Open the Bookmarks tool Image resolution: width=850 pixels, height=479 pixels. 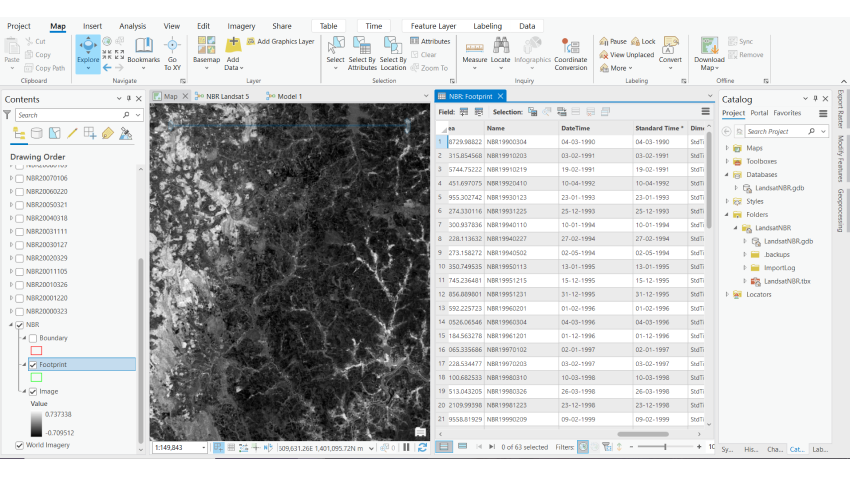144,54
